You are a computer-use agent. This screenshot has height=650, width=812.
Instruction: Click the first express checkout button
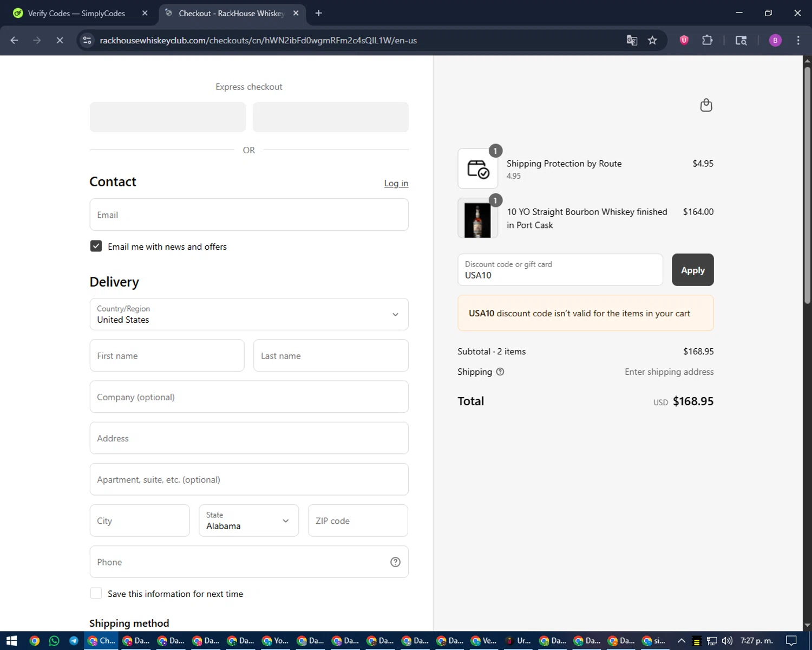pyautogui.click(x=168, y=117)
